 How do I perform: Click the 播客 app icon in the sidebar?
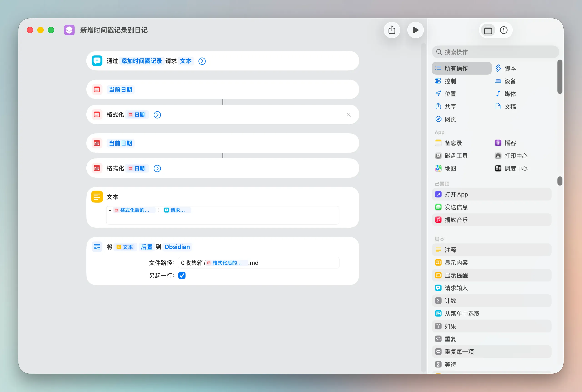point(498,143)
